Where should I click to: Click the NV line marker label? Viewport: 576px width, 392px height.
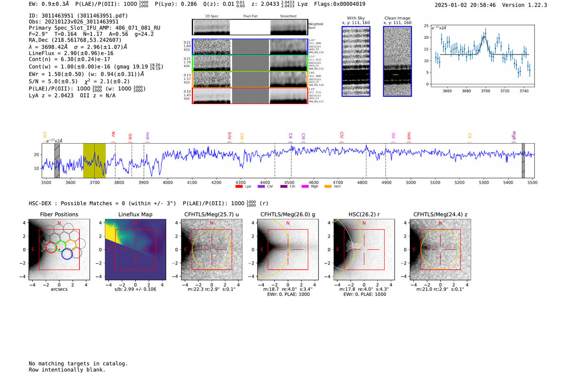pos(113,135)
